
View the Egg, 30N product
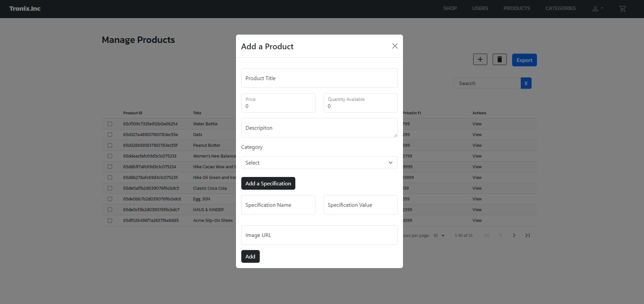[477, 199]
